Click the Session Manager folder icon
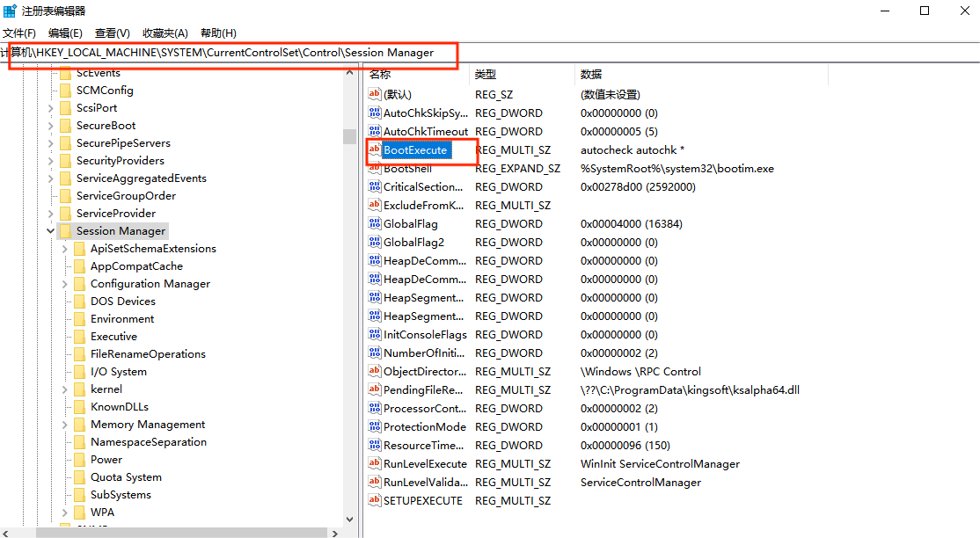980x538 pixels. pyautogui.click(x=65, y=231)
